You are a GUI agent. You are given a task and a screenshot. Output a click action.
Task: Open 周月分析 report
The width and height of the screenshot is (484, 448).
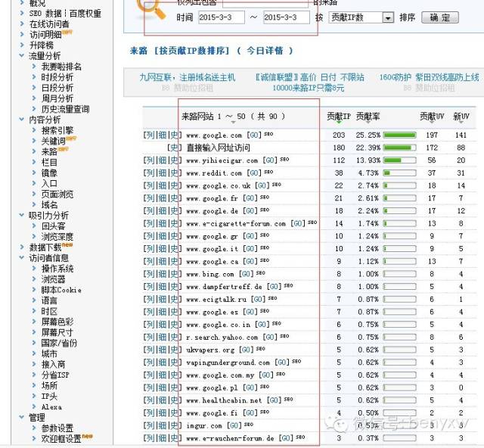click(57, 98)
